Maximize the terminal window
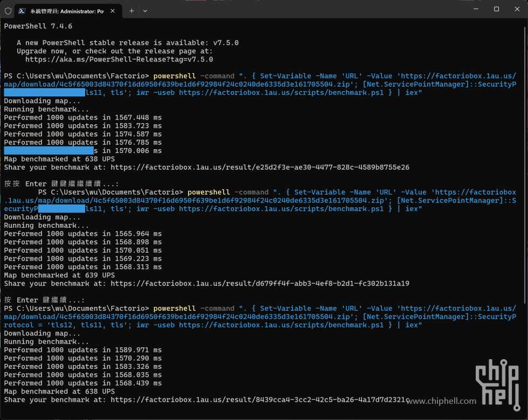 (x=496, y=9)
